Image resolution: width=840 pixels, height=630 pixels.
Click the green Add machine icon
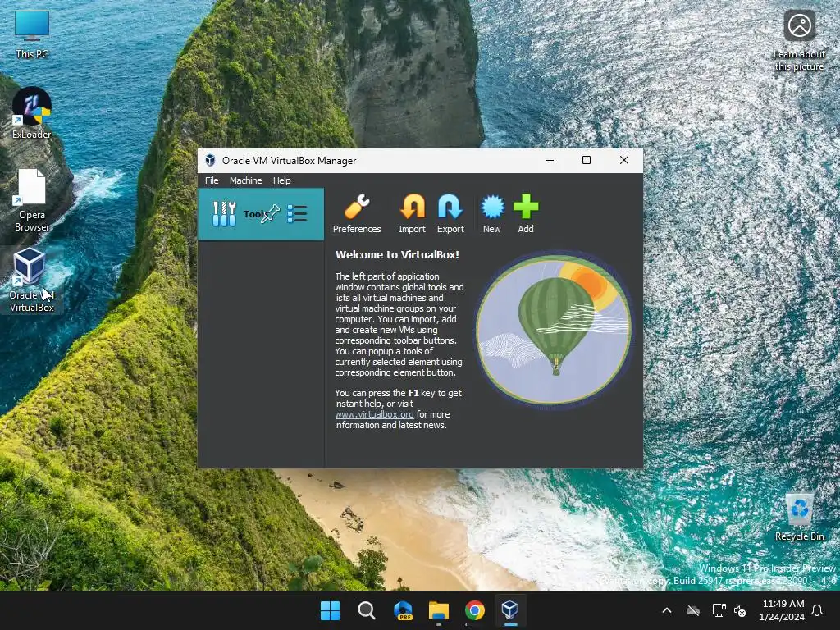[526, 214]
